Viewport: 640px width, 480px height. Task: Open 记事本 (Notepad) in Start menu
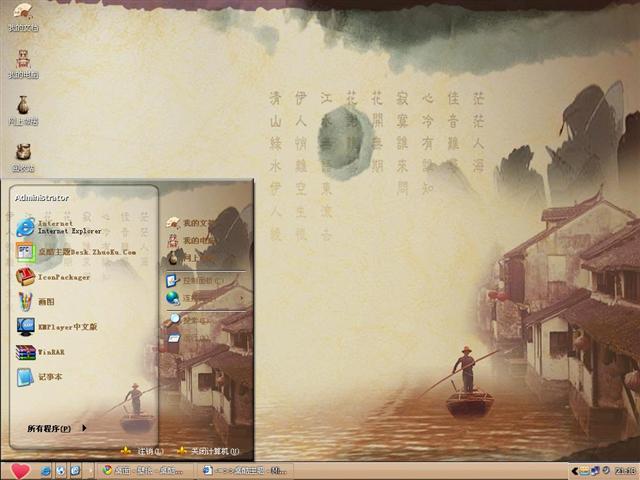pos(39,377)
